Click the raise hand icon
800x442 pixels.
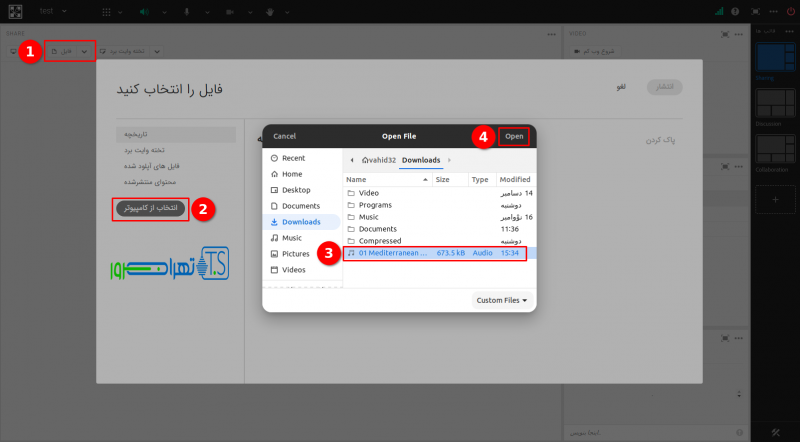coord(270,12)
